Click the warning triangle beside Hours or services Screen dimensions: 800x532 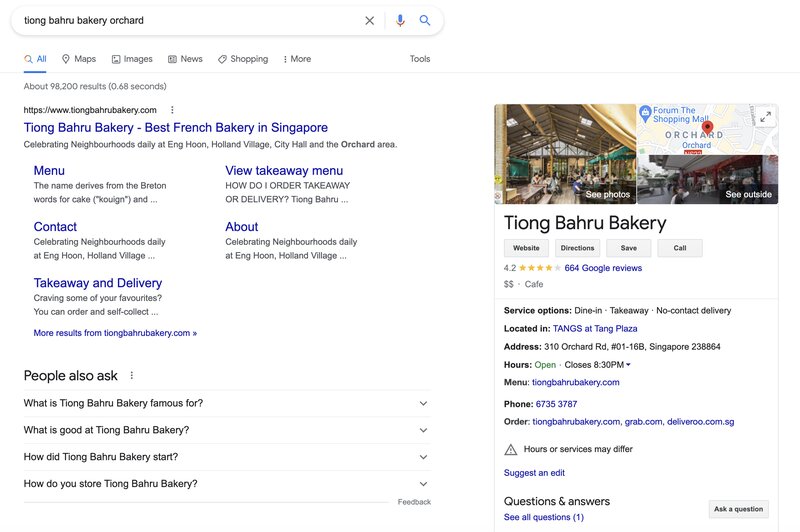coord(510,449)
